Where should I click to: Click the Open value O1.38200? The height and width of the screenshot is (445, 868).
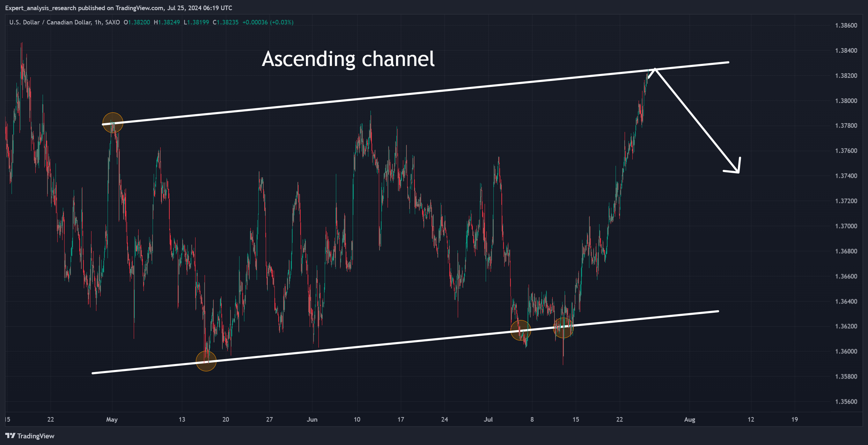[137, 22]
